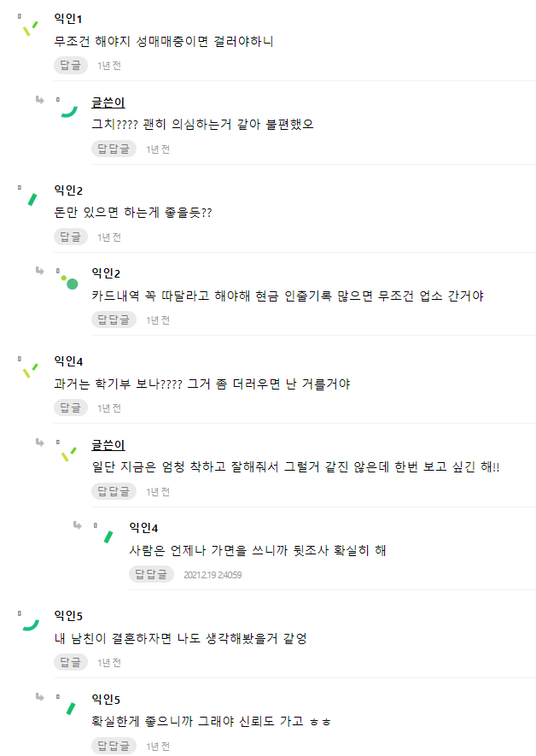
Task: Click the green dot avatar on 익인2's '카드내역' reply
Action: pyautogui.click(x=69, y=282)
